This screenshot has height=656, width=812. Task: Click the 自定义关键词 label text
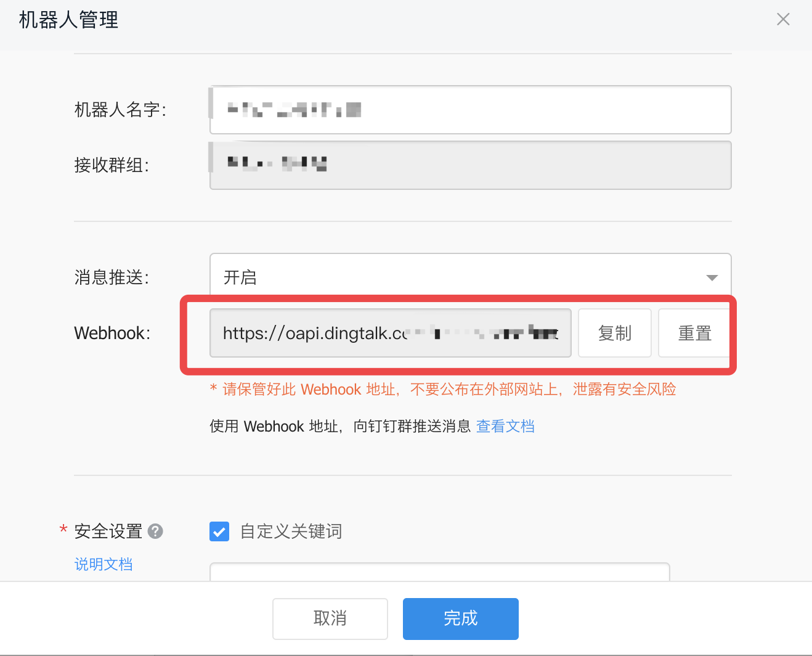[x=291, y=531]
